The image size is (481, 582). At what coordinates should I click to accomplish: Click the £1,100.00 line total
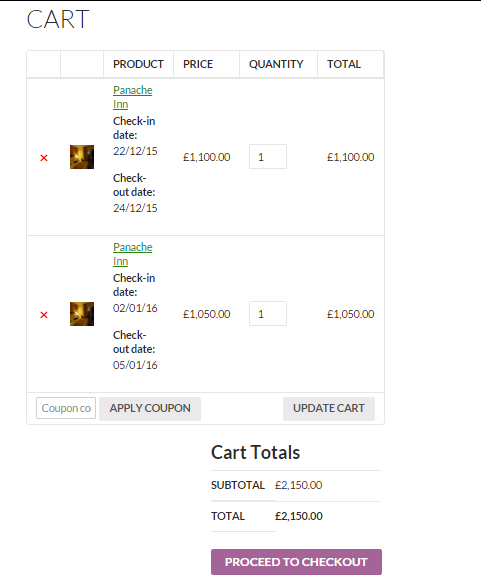coord(350,157)
